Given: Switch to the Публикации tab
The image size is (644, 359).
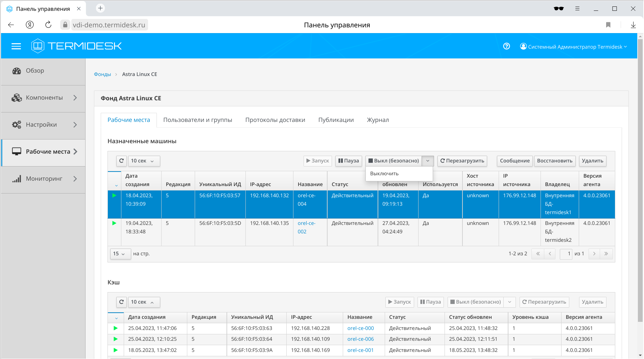Looking at the screenshot, I should tap(336, 120).
